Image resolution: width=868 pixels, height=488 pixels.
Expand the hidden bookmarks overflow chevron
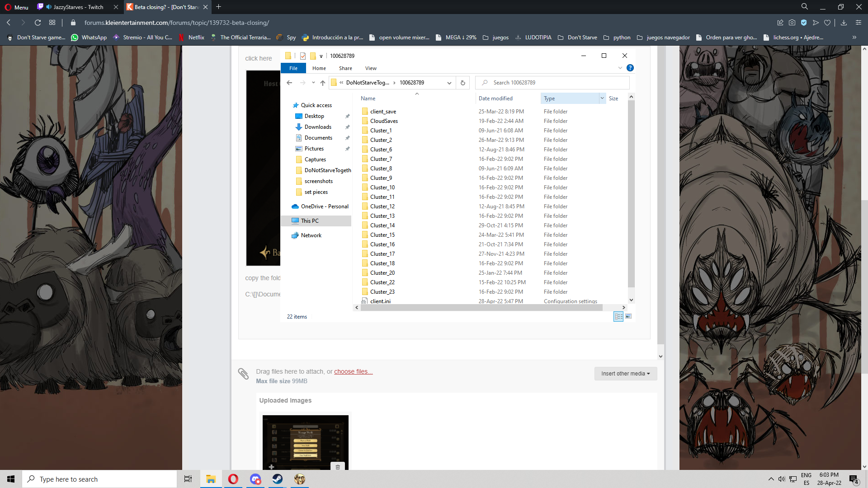pyautogui.click(x=854, y=38)
